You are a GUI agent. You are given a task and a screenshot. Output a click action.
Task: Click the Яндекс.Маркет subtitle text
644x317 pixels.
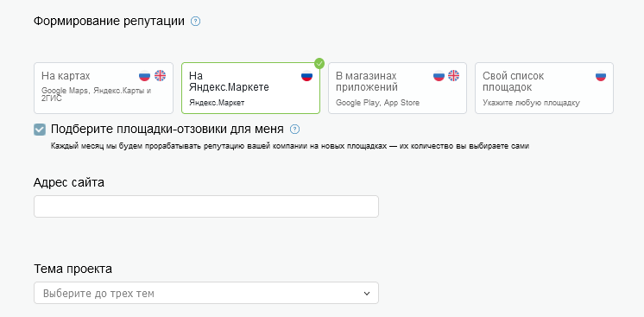pyautogui.click(x=217, y=103)
